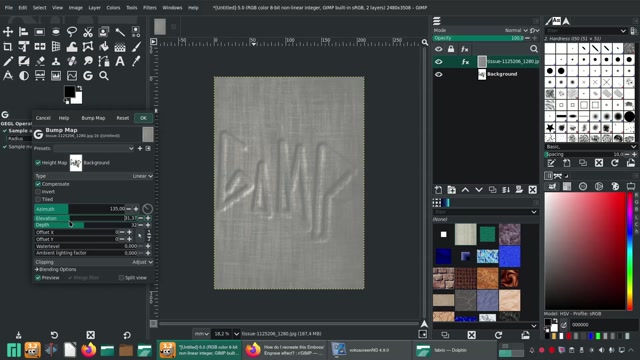Image resolution: width=640 pixels, height=360 pixels.
Task: Open the Colors menu
Action: [113, 7]
